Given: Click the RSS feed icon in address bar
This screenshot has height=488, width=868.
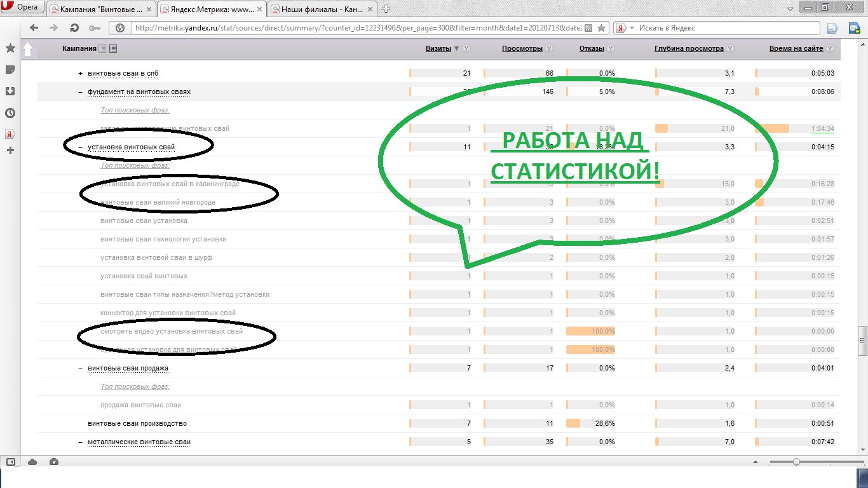Looking at the screenshot, I should (589, 28).
